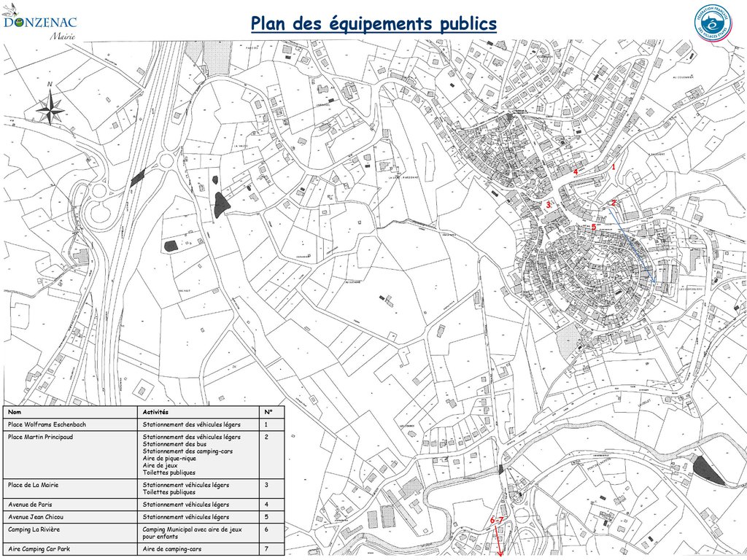
Task: Click "Stationnement des bus" in the table
Action: click(x=174, y=444)
